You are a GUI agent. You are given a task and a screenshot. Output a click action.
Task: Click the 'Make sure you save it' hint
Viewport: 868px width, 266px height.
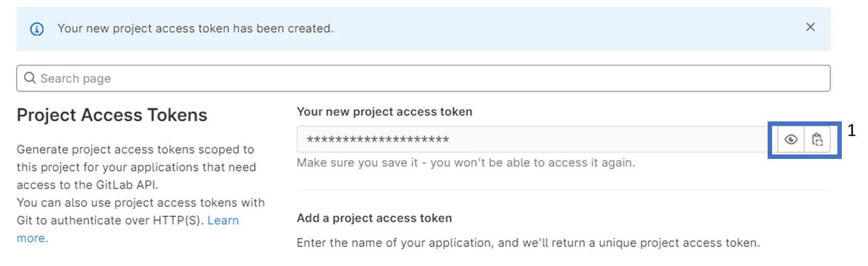(466, 163)
